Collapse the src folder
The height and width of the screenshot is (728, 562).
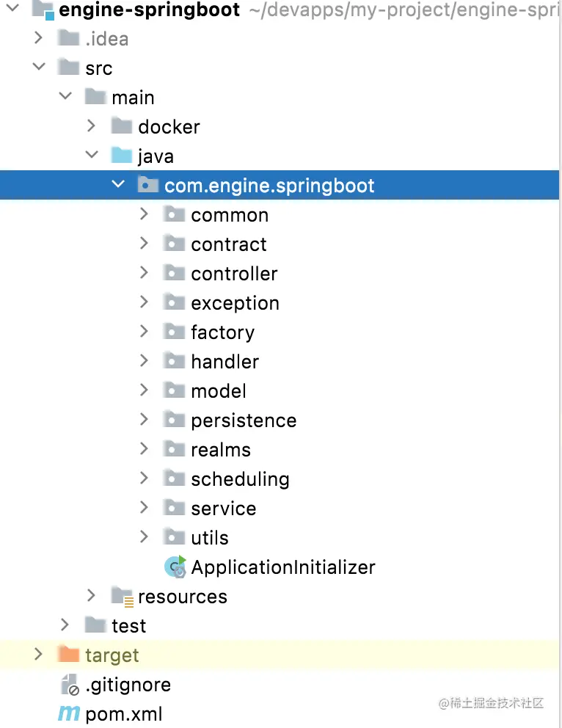[x=38, y=68]
